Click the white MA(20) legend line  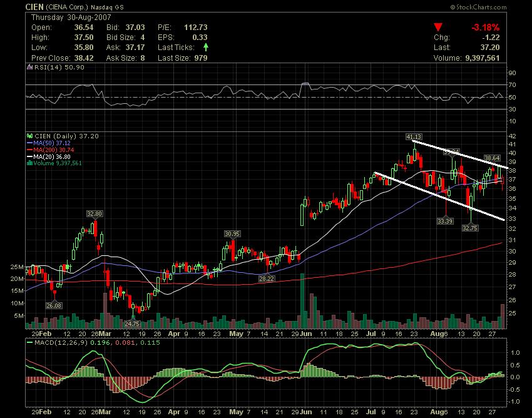tap(30, 156)
